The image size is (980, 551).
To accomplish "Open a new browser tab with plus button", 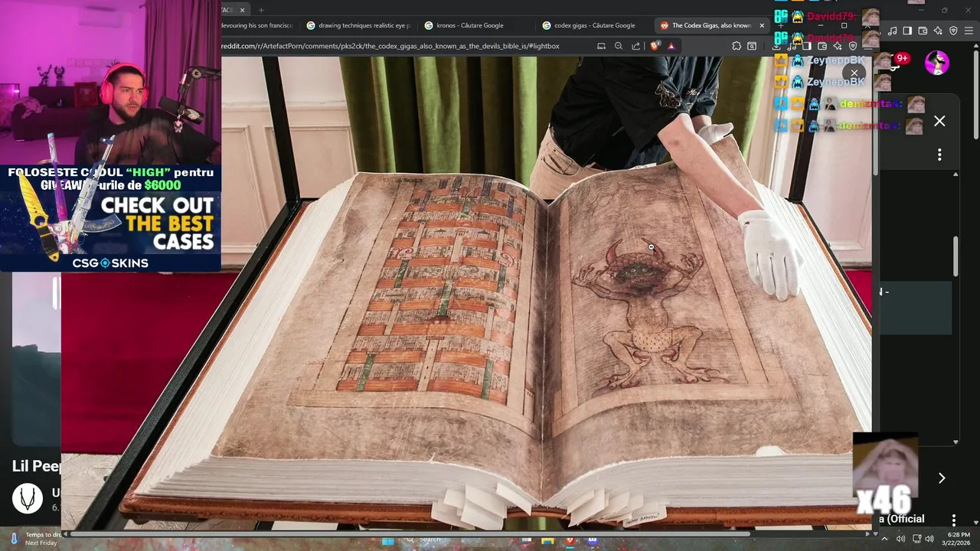I will pos(261,10).
